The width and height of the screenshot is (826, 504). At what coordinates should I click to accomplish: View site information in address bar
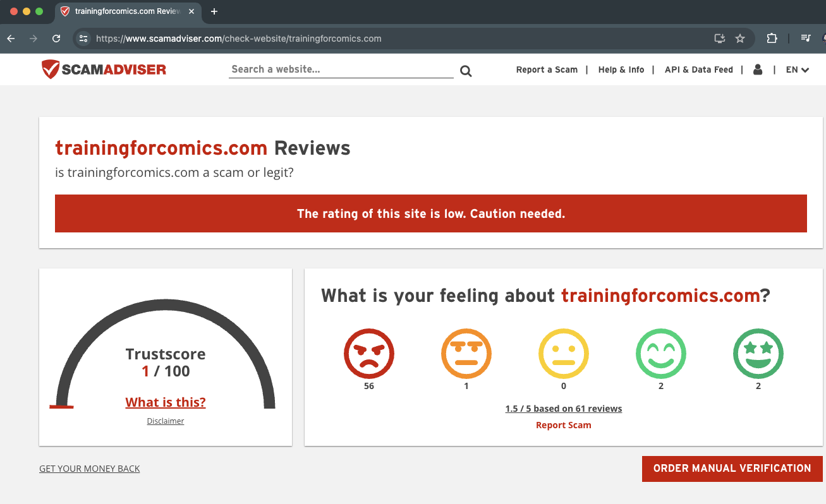click(x=83, y=39)
